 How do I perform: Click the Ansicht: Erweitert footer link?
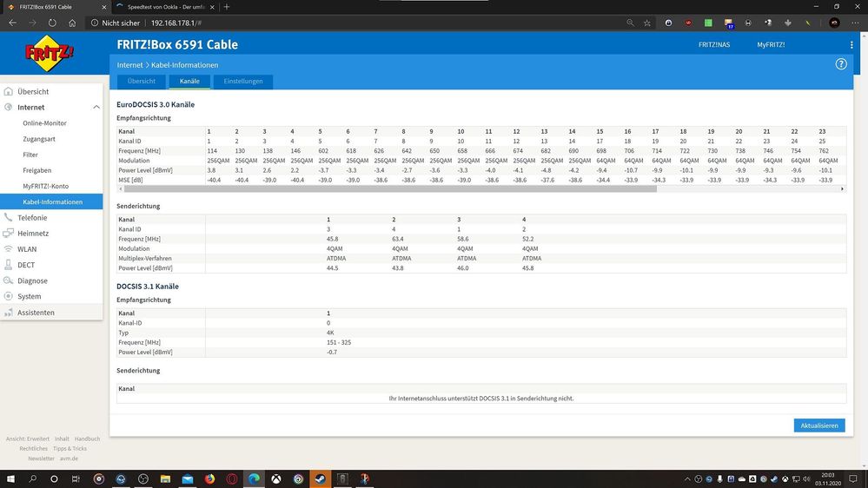click(x=28, y=439)
